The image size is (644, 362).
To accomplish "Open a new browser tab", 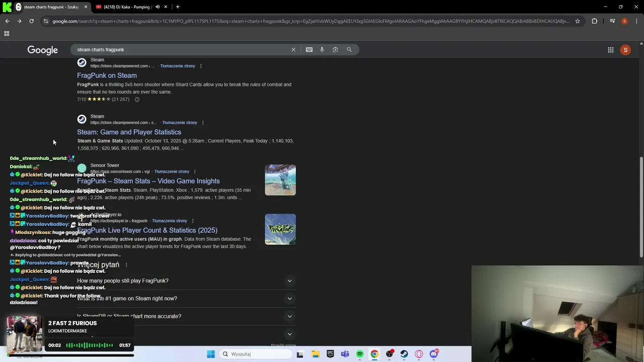I will (x=178, y=7).
